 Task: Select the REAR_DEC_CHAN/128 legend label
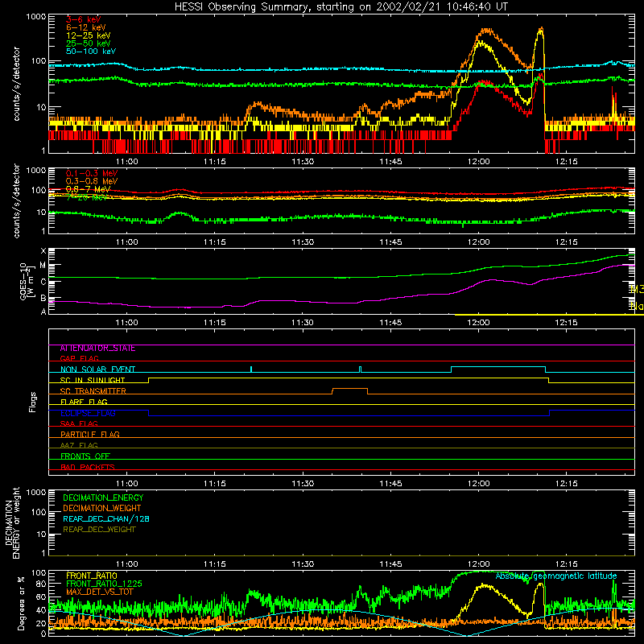106,519
